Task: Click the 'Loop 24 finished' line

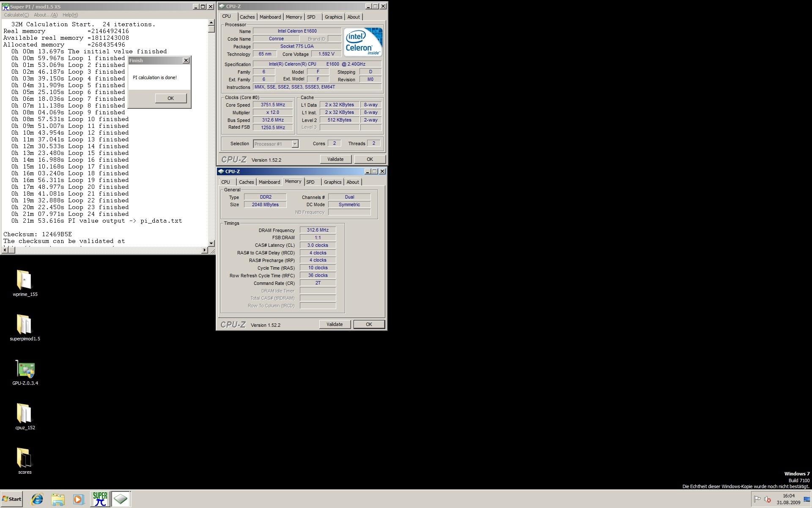Action: pyautogui.click(x=70, y=214)
